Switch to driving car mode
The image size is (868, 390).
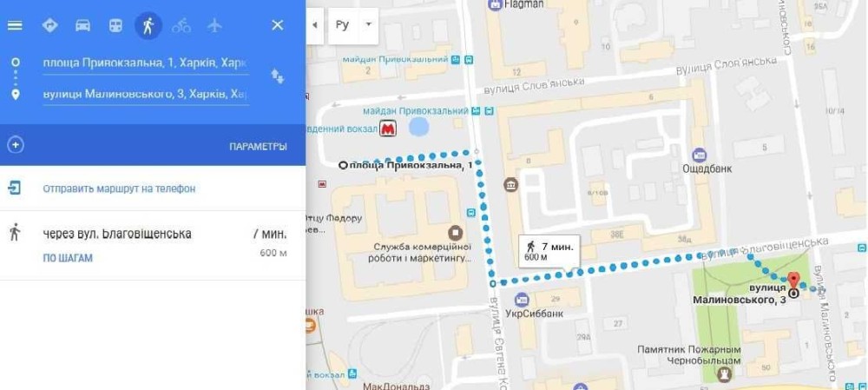point(82,25)
